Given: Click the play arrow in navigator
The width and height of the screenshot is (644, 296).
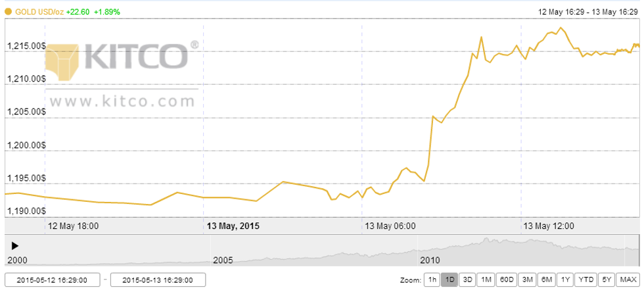Looking at the screenshot, I should (x=14, y=245).
